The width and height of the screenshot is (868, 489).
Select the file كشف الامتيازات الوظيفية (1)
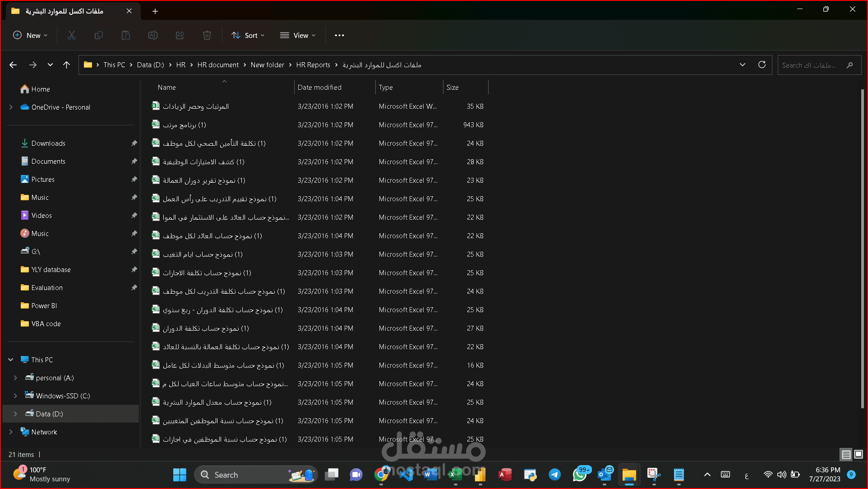click(x=203, y=161)
